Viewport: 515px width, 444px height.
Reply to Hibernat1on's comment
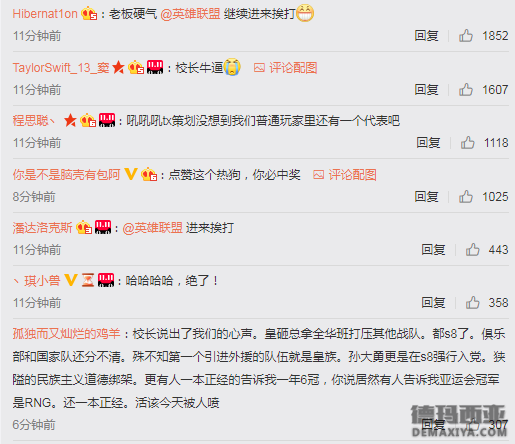(x=426, y=36)
